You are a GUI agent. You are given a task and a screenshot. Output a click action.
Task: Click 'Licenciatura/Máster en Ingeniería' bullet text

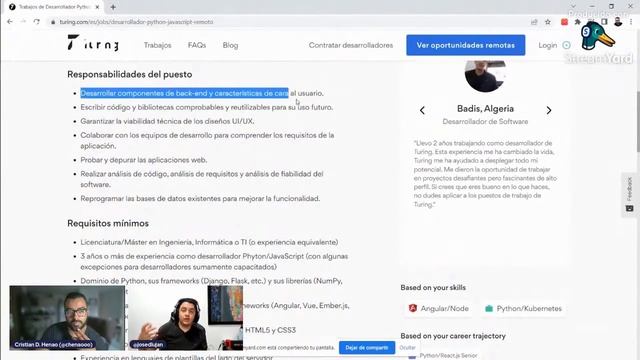[209, 242]
